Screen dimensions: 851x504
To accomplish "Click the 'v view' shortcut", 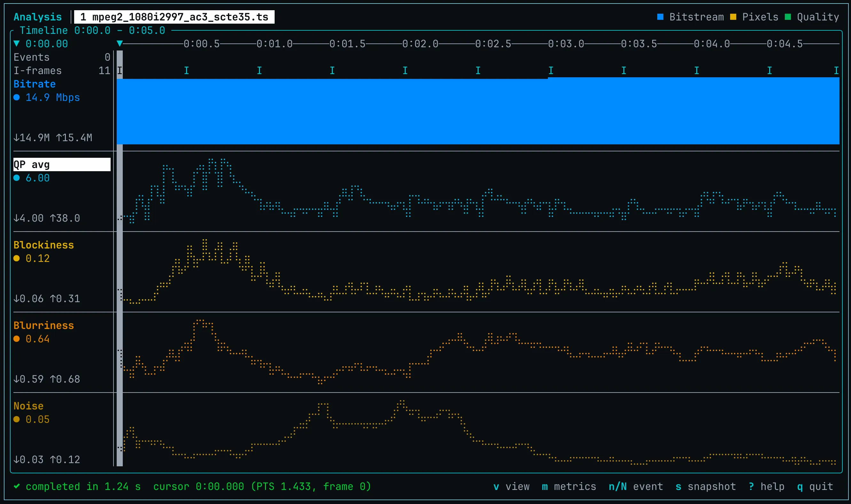I will [511, 486].
